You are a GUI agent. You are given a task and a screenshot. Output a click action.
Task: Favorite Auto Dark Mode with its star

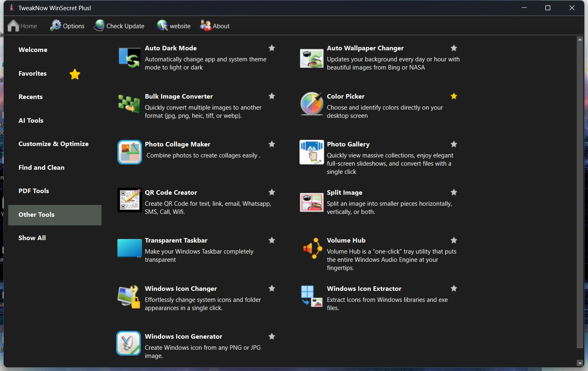coord(272,48)
